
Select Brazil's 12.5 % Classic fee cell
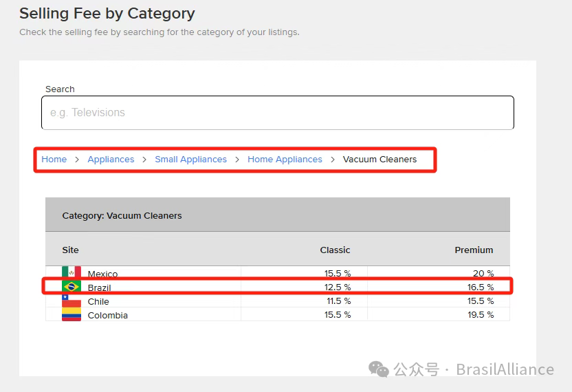pyautogui.click(x=338, y=287)
